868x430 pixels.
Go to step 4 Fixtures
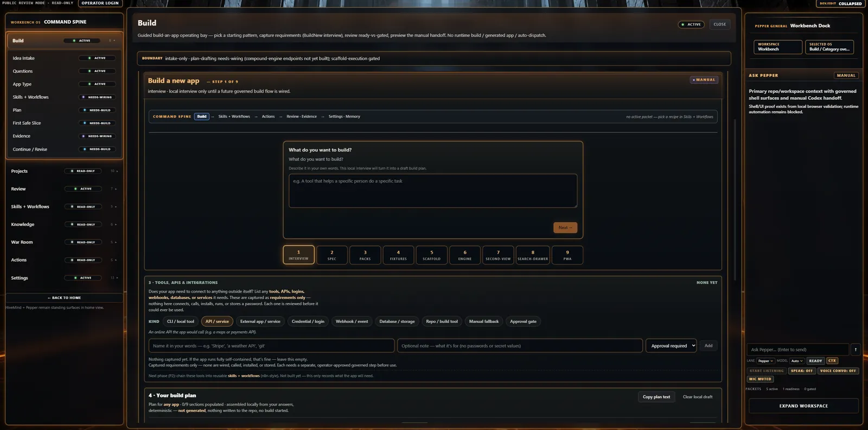(398, 255)
